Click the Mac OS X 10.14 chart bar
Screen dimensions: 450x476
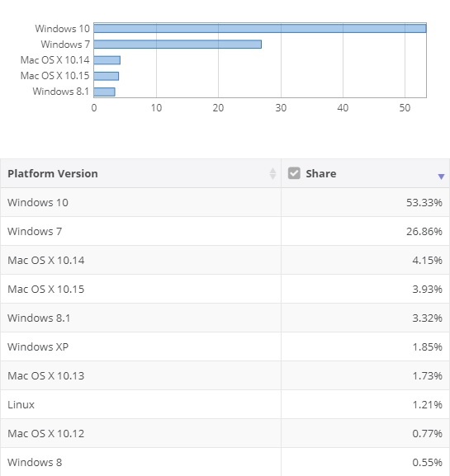tap(107, 59)
